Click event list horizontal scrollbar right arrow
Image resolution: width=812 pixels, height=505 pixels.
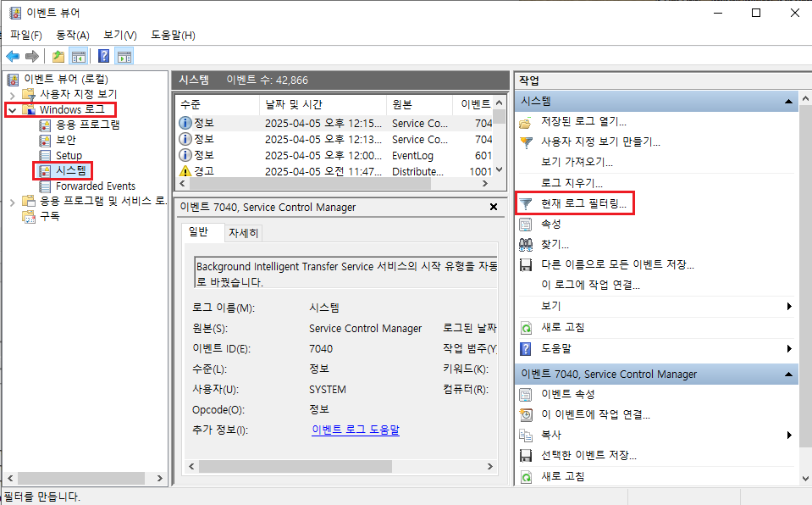(x=484, y=184)
